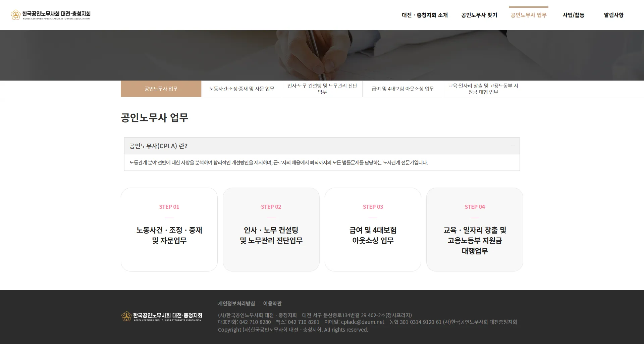Open the 대전 · 충청지회 소개 menu
This screenshot has width=644, height=344.
coord(425,15)
